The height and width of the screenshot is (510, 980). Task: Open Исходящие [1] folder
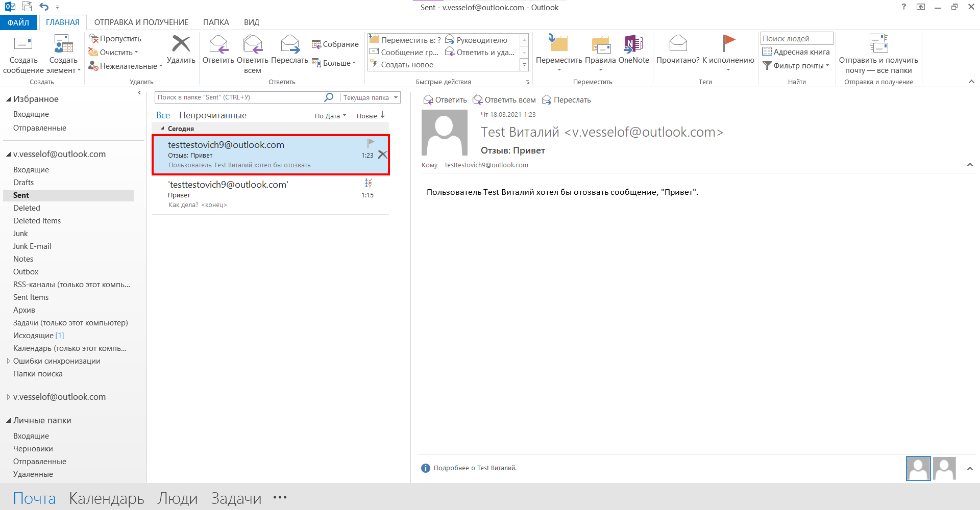point(38,336)
